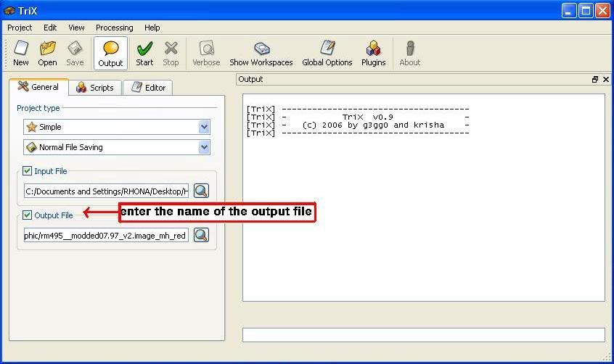
Task: Open the Help menu
Action: [x=152, y=28]
